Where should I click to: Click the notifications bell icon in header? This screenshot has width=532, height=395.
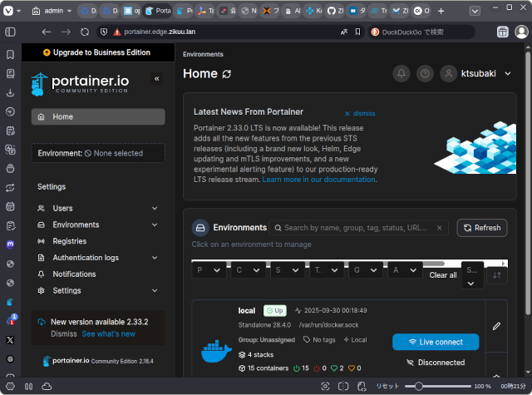click(x=401, y=74)
